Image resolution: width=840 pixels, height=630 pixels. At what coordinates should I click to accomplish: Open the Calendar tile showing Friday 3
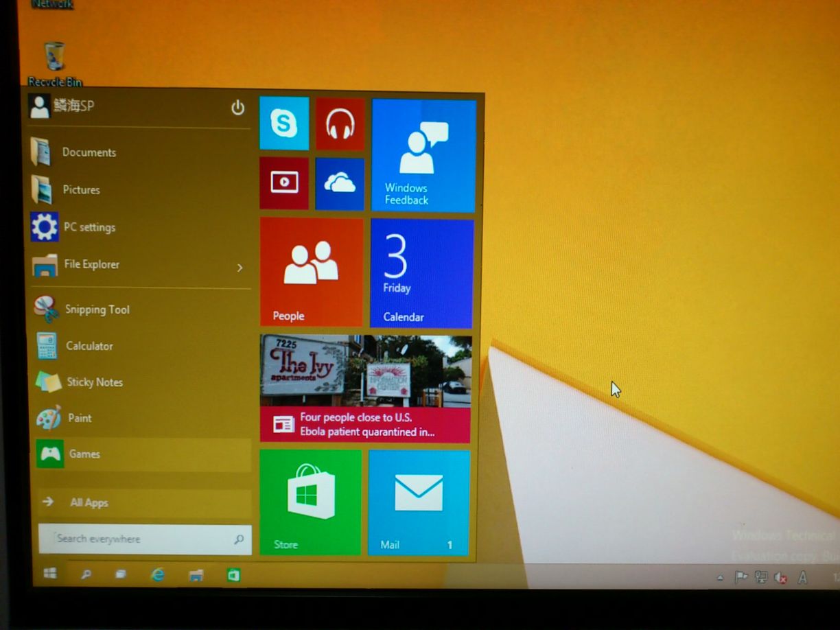pyautogui.click(x=421, y=273)
